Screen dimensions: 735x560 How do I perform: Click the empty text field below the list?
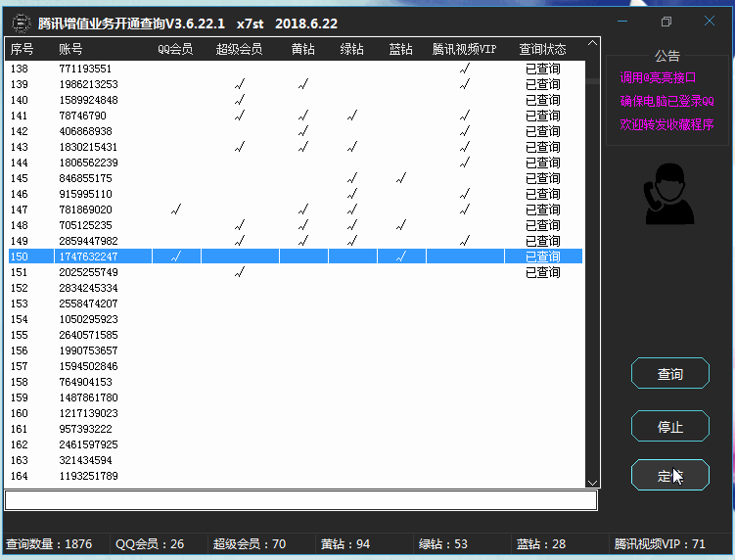coord(300,500)
